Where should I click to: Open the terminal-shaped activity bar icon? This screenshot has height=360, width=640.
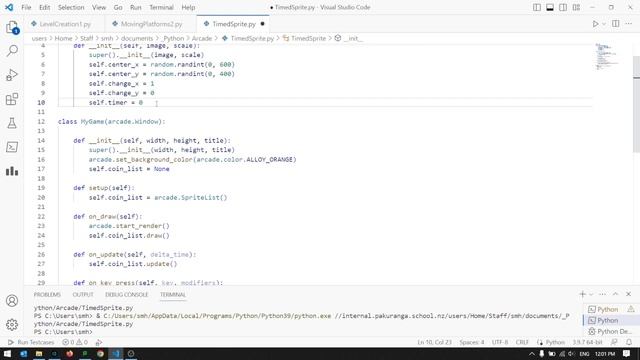(x=12, y=147)
